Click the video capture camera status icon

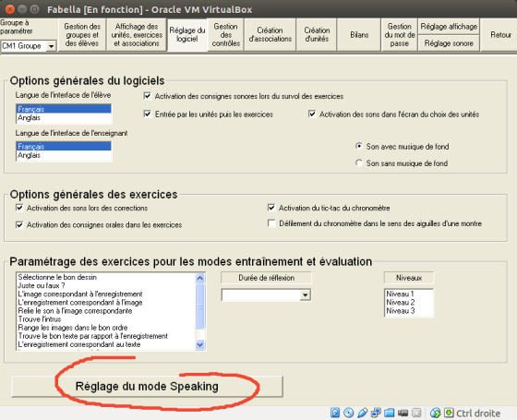pos(403,413)
